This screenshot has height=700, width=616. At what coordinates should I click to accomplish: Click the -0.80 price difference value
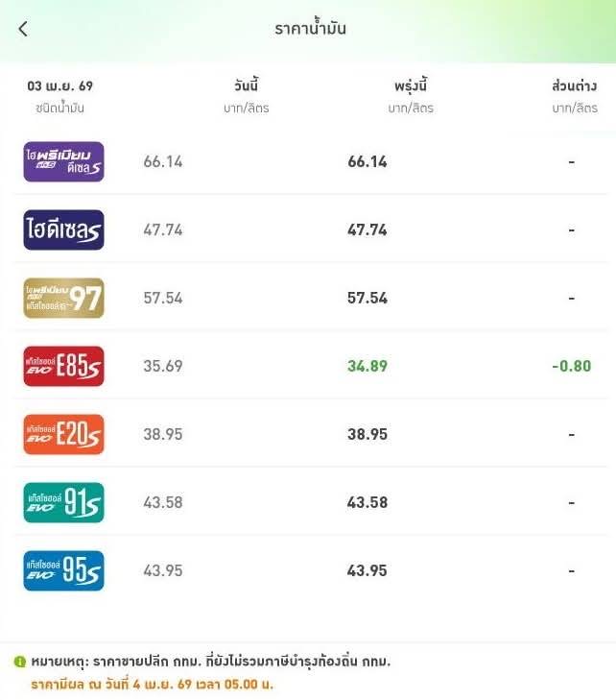[571, 366]
